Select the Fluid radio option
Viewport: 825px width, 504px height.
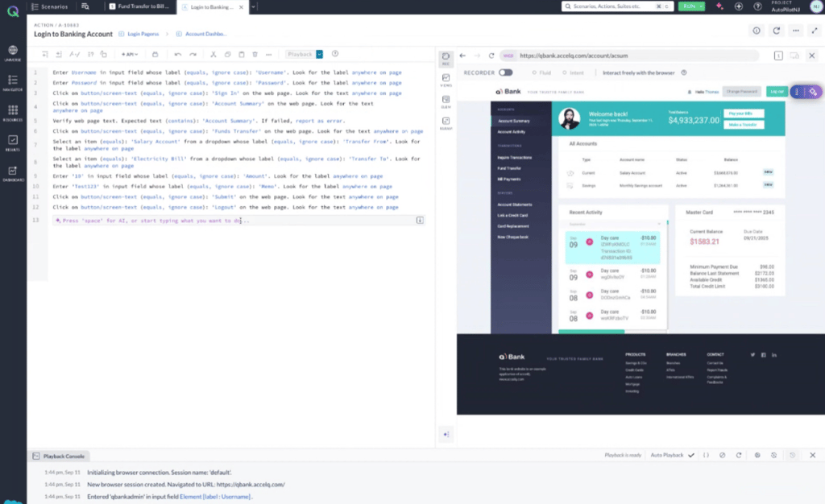pos(541,72)
